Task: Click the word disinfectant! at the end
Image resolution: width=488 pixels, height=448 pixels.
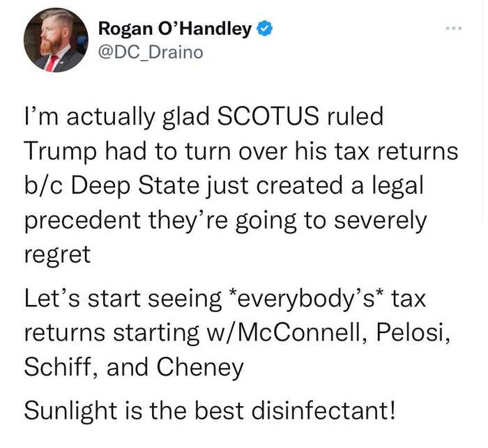Action: 323,410
